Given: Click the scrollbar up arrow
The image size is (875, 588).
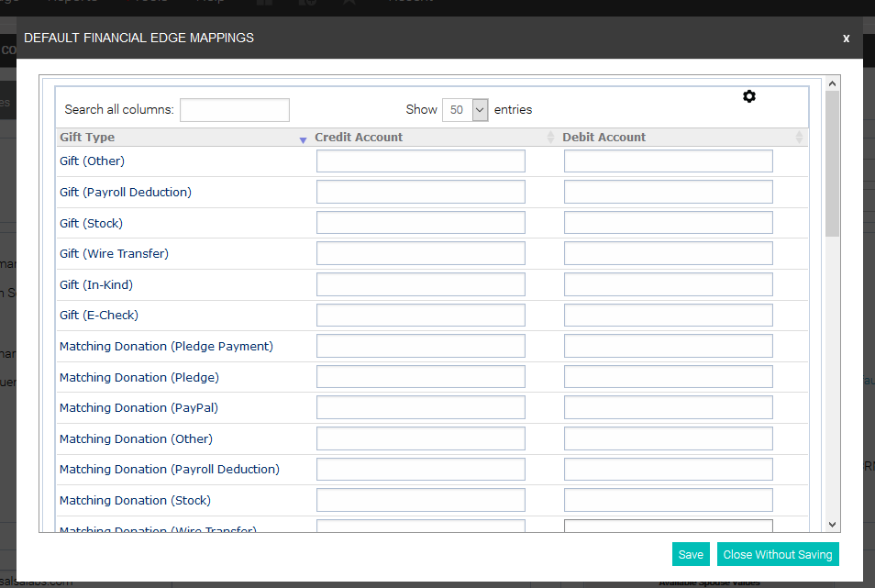Looking at the screenshot, I should 832,83.
